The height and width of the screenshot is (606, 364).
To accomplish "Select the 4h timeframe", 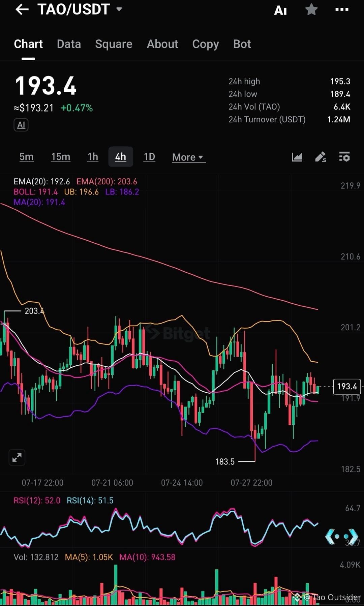I will tap(121, 157).
